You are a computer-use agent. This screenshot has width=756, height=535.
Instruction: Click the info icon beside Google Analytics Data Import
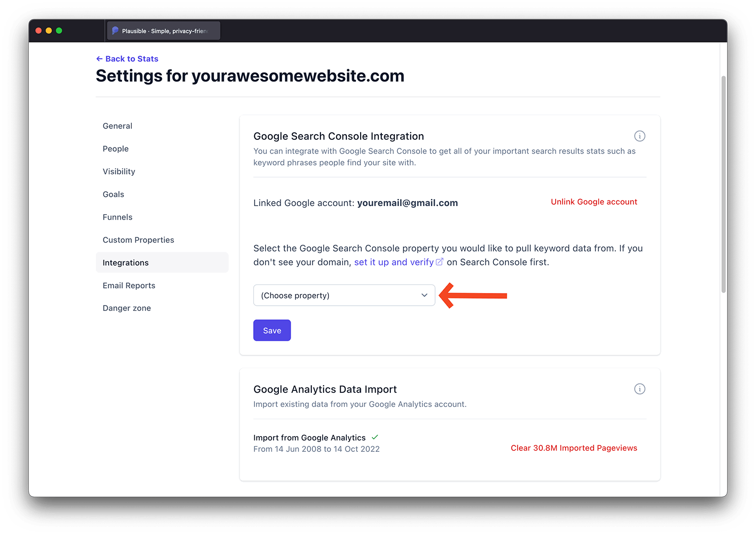640,389
